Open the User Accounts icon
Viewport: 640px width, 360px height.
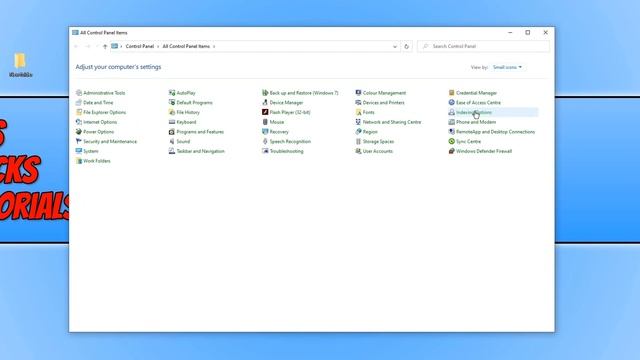point(358,151)
